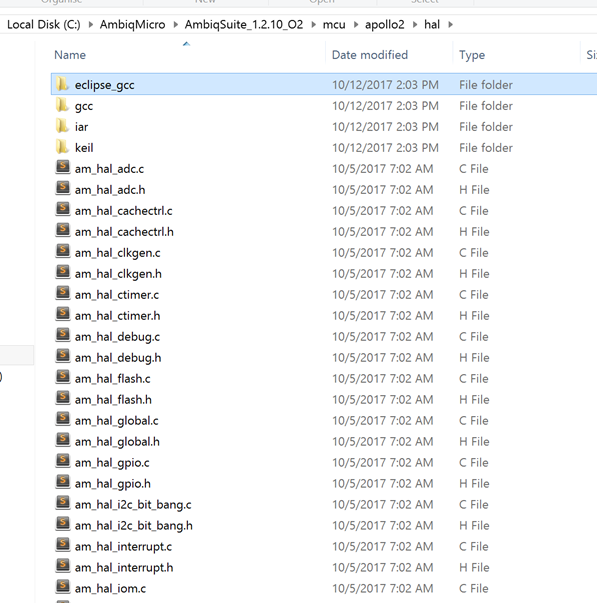597x603 pixels.
Task: Select the file name am_hal_iom.c
Action: click(110, 588)
